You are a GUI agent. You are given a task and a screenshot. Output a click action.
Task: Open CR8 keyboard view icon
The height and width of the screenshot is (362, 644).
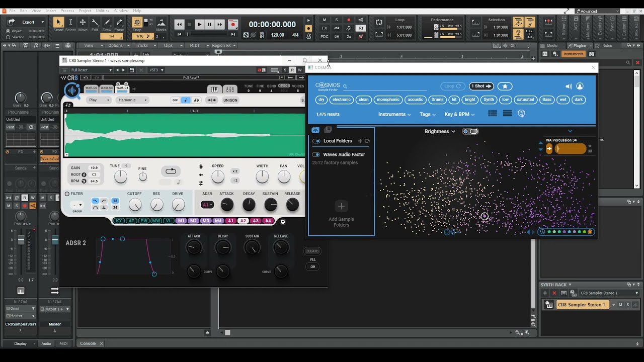click(214, 89)
